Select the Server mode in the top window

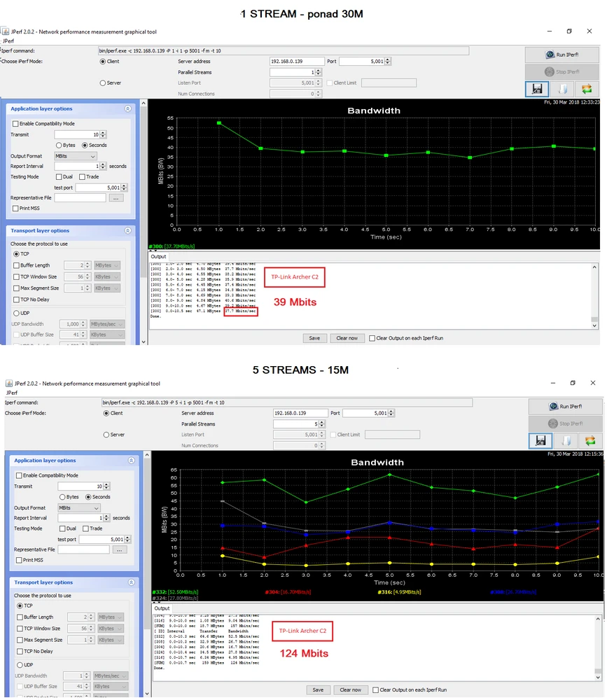(103, 83)
